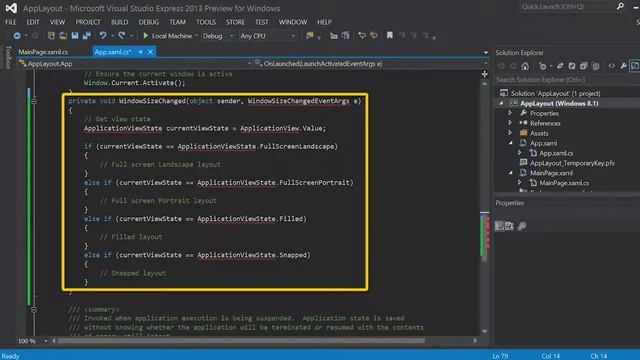Viewport: 640px width, 360px height.
Task: Switch to the MainPage.xaml.cs tab
Action: coord(43,52)
